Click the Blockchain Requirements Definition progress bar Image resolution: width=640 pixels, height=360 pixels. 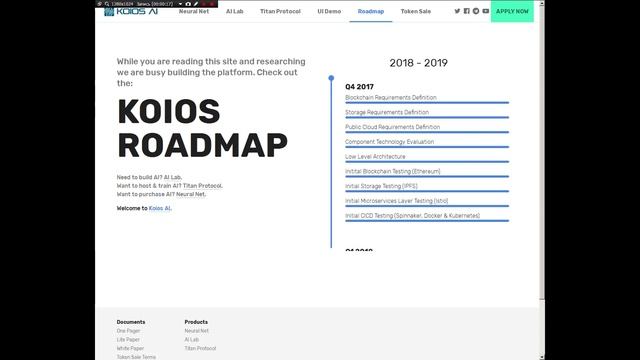pyautogui.click(x=427, y=102)
